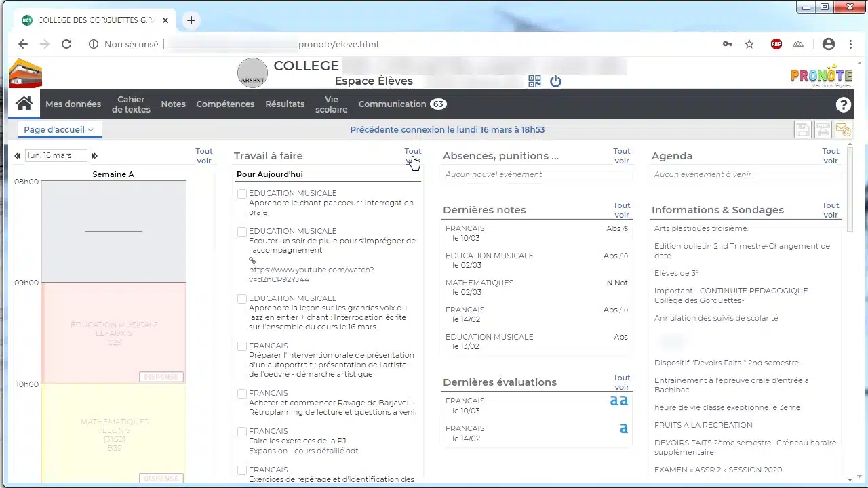Screen dimensions: 868x488
Task: Click the page vertical scrollbar
Action: (x=850, y=190)
